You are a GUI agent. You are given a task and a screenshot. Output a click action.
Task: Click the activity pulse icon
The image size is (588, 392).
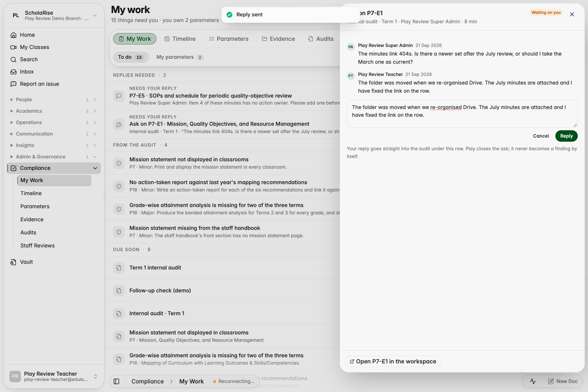533,381
